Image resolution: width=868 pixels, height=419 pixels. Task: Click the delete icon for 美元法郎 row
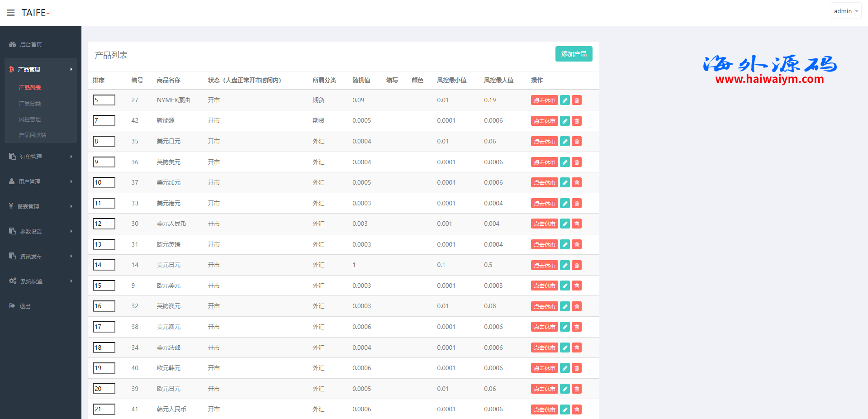point(576,348)
